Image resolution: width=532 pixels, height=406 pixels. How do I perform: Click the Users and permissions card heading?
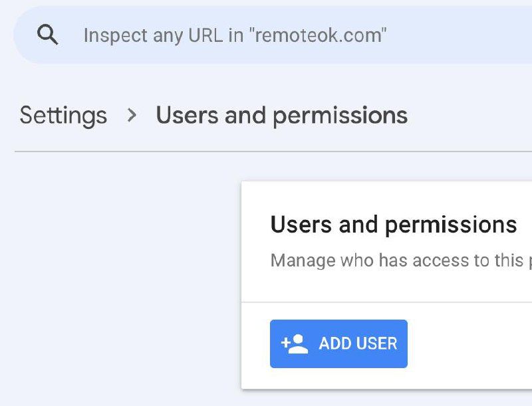(393, 225)
